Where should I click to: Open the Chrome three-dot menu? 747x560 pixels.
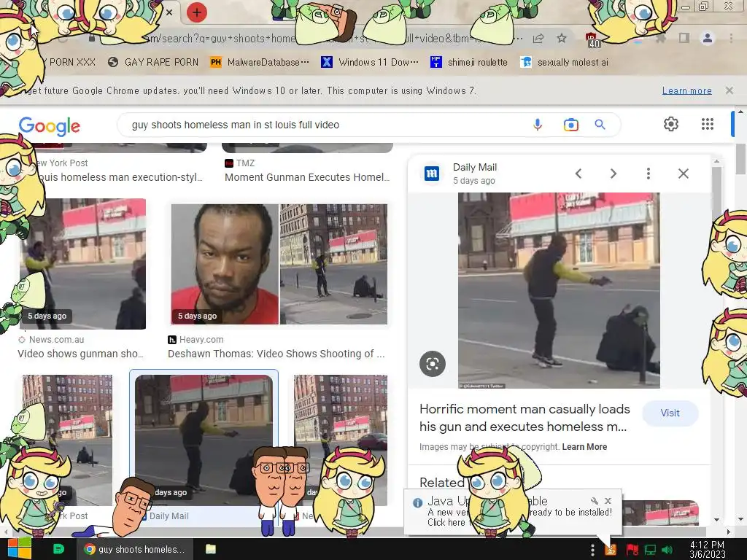point(731,38)
